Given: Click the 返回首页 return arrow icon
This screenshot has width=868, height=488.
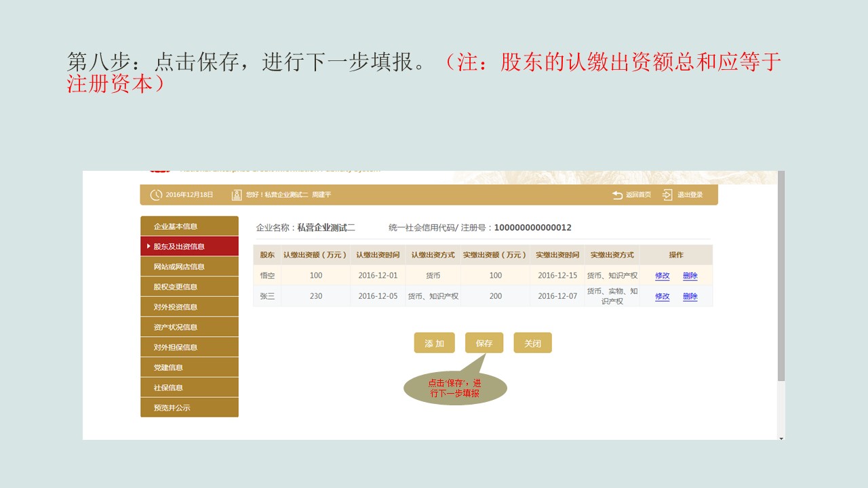Looking at the screenshot, I should point(617,195).
